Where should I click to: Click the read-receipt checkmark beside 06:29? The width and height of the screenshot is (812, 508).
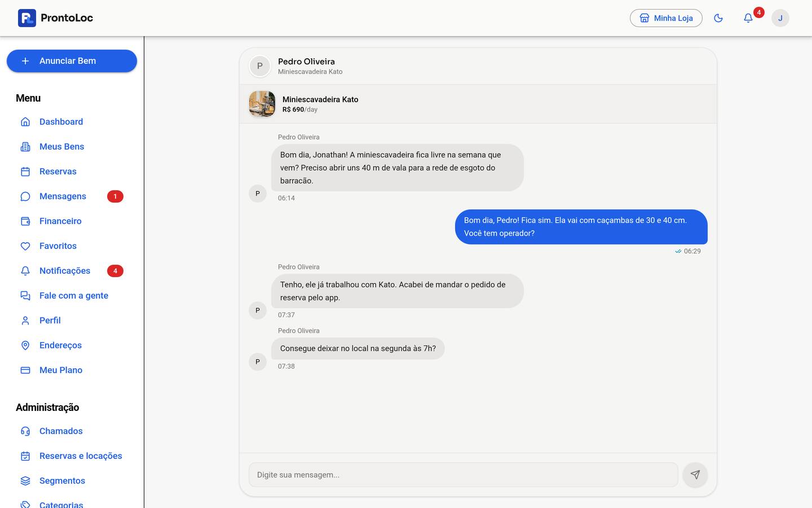pyautogui.click(x=678, y=251)
